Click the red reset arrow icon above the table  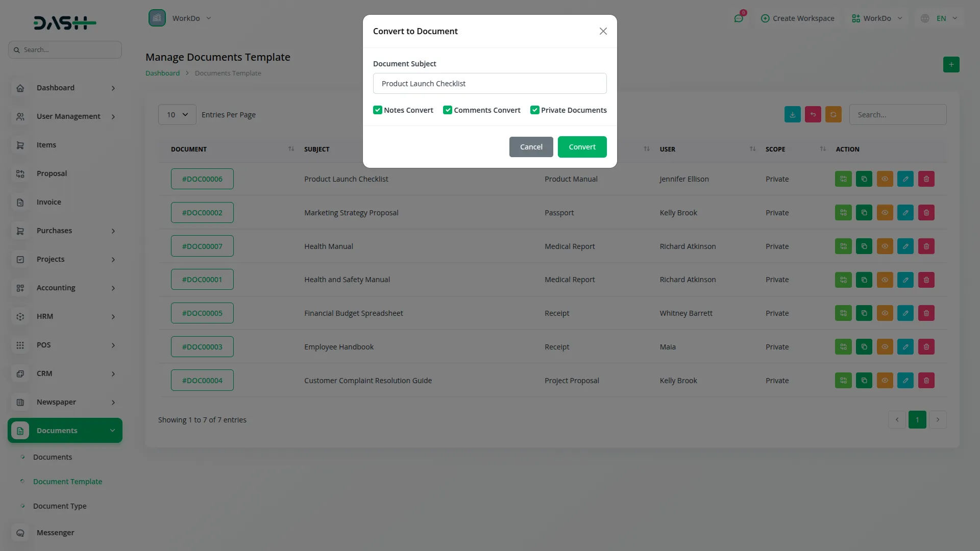(x=813, y=114)
